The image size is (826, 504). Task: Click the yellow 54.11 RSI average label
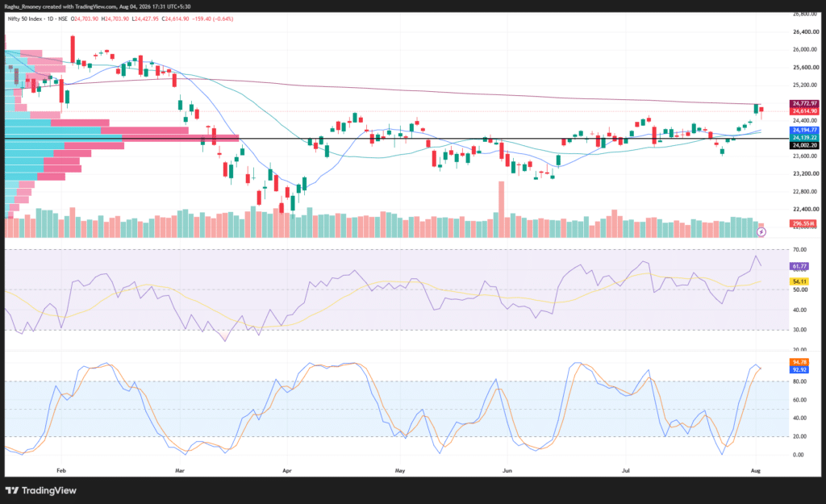(x=799, y=281)
